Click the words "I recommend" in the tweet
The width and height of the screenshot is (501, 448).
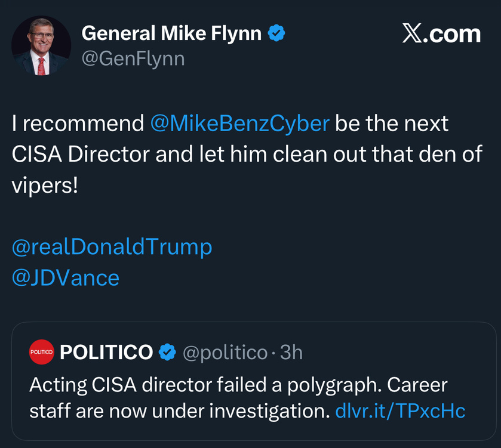click(x=78, y=123)
